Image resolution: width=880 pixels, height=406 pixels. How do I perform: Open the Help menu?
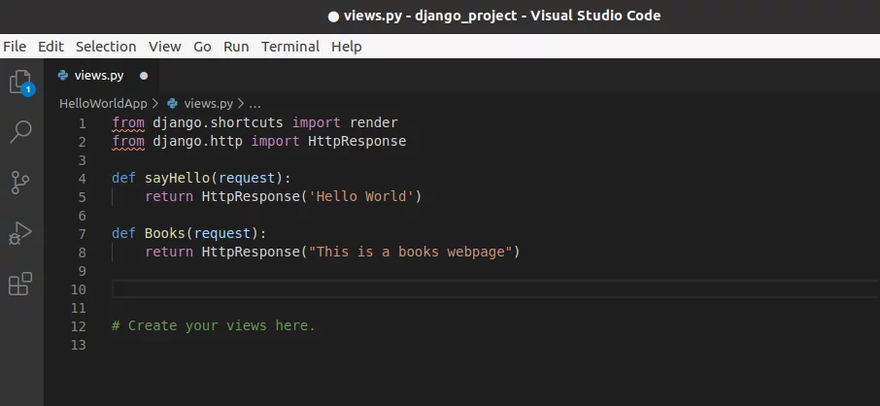[x=346, y=47]
